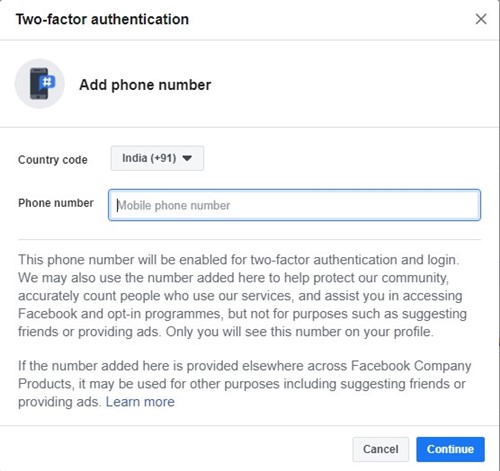The width and height of the screenshot is (500, 471).
Task: Click the Add phone number heading
Action: pos(145,85)
